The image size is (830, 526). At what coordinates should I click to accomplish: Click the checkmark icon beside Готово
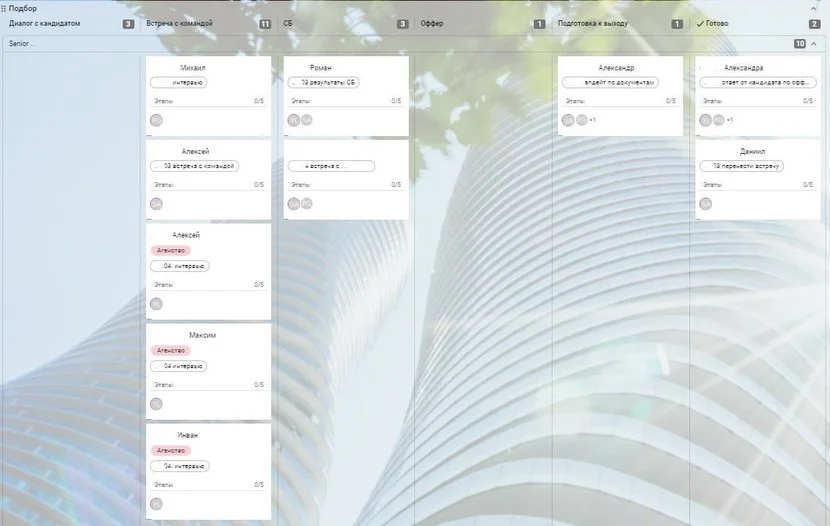(x=700, y=23)
